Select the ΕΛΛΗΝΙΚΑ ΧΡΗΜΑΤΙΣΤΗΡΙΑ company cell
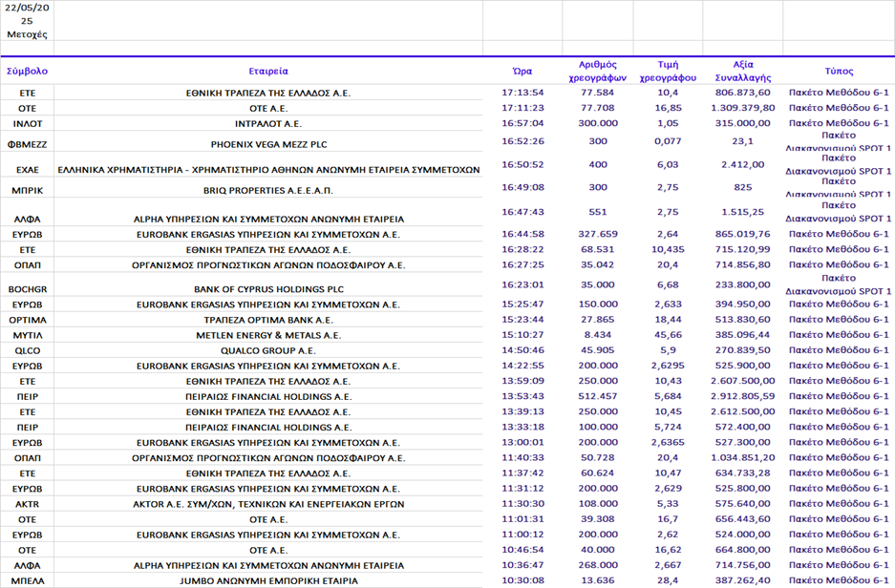Screen dimensions: 895x588 click(x=268, y=170)
